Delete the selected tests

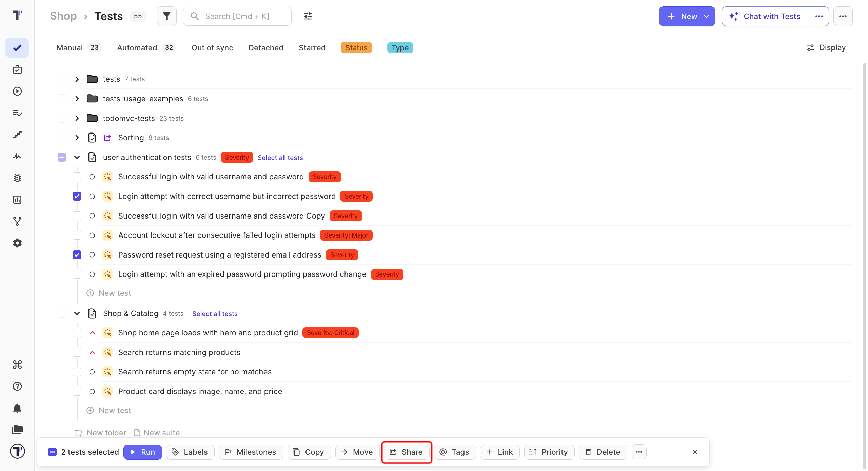coord(603,452)
